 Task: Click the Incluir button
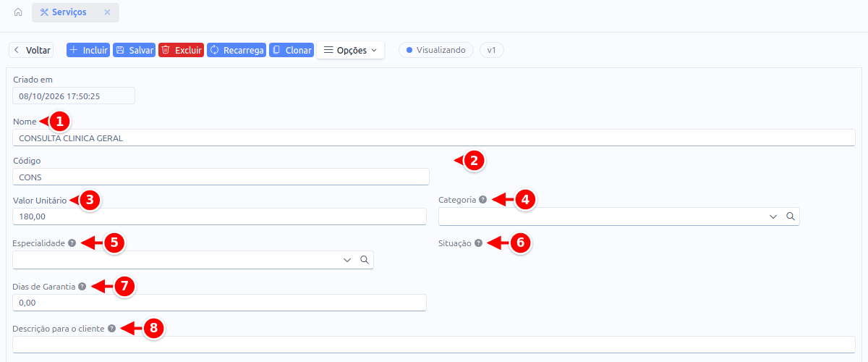coord(88,51)
